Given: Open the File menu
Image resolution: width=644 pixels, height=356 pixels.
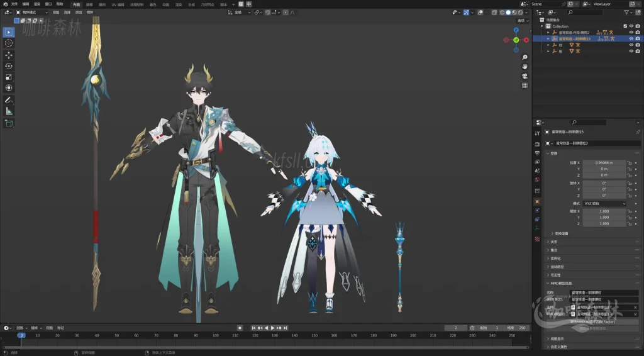Looking at the screenshot, I should (x=14, y=4).
